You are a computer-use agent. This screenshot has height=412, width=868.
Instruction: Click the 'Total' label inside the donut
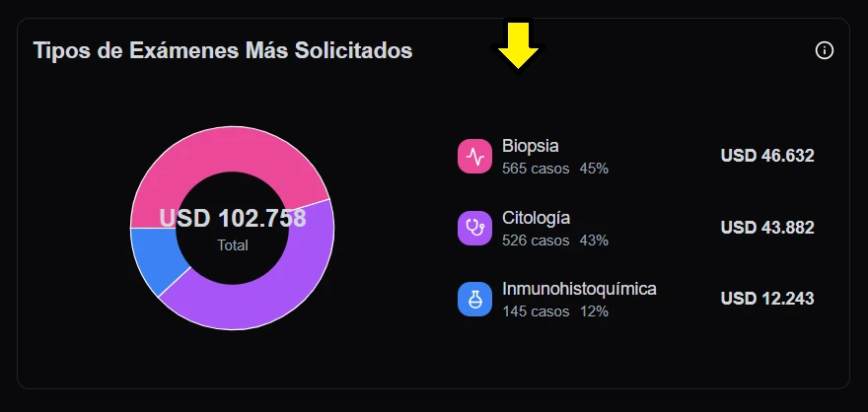tap(233, 245)
